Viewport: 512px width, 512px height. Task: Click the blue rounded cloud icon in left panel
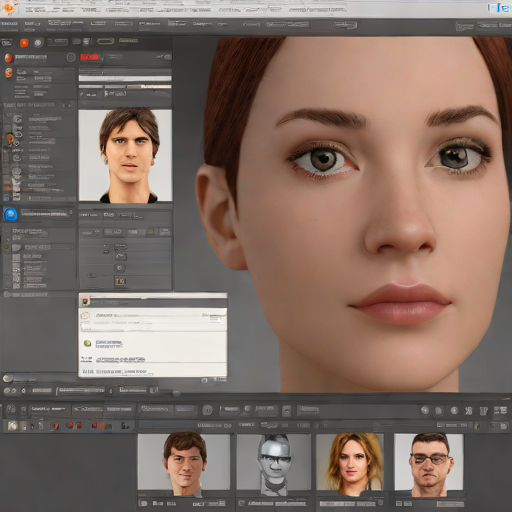(10, 214)
